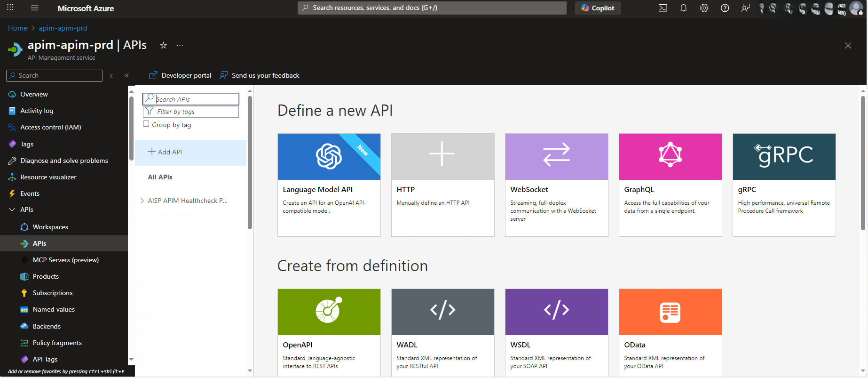Click the main content vertical scrollbar
The height and width of the screenshot is (378, 868).
tap(863, 162)
